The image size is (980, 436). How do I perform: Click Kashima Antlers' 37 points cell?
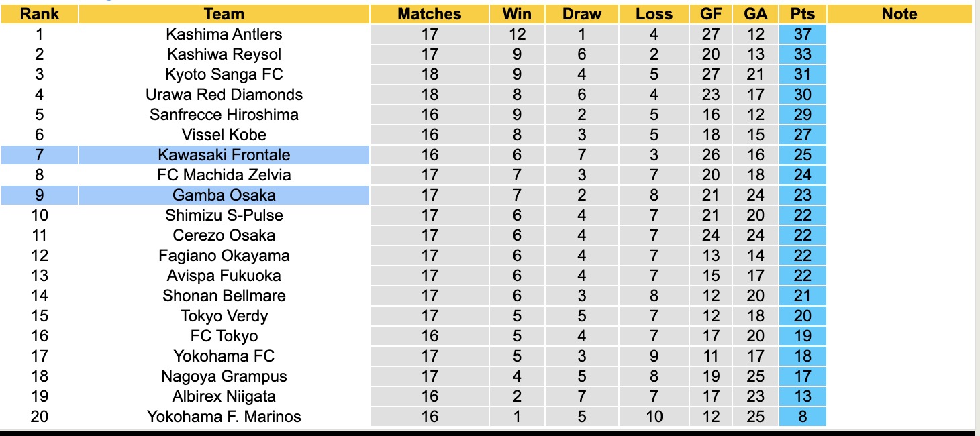click(x=803, y=34)
